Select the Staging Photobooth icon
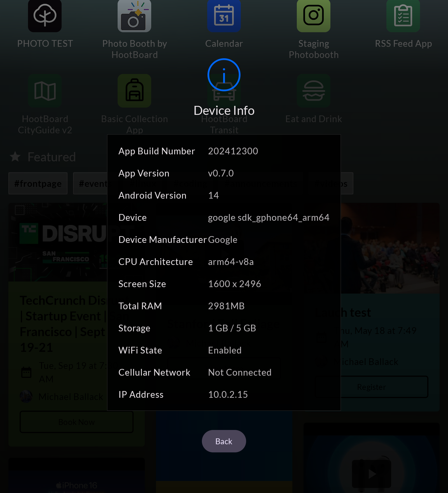448x493 pixels. (x=313, y=16)
